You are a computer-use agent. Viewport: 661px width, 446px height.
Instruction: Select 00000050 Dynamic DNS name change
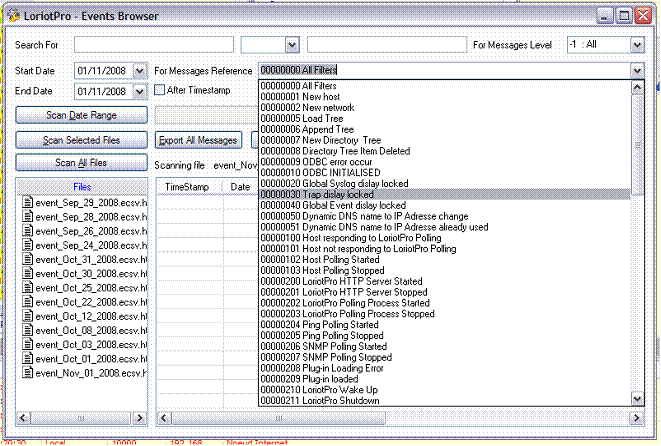[445, 216]
